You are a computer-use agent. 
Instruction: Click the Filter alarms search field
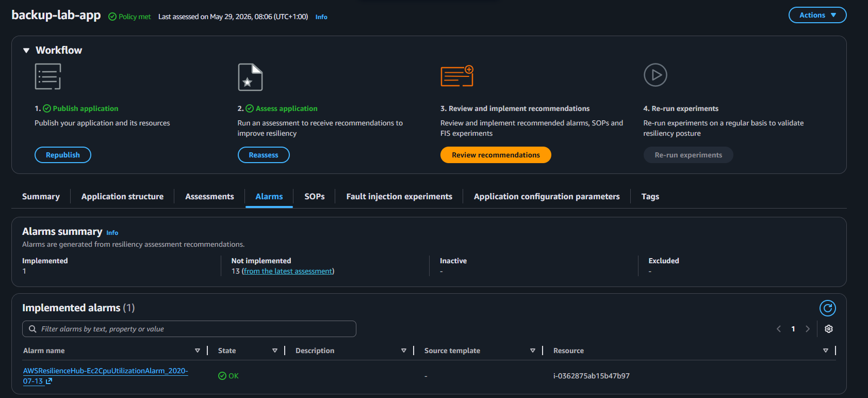tap(189, 329)
